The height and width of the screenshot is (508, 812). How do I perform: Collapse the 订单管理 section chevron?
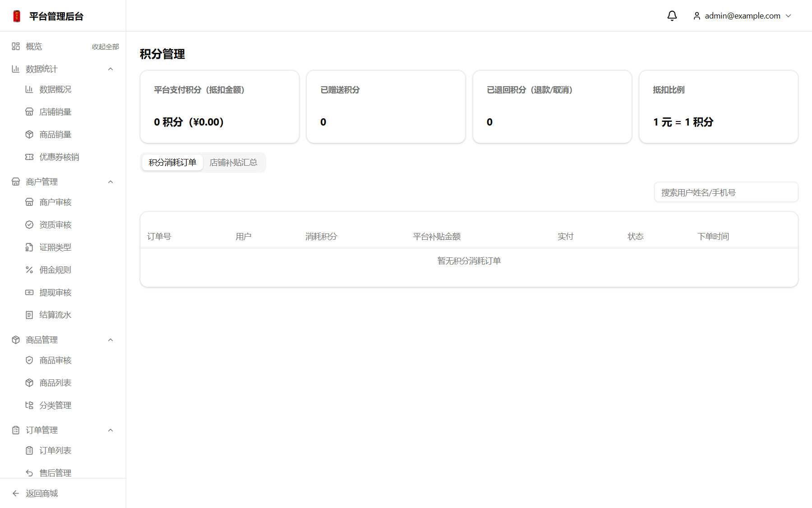[111, 430]
